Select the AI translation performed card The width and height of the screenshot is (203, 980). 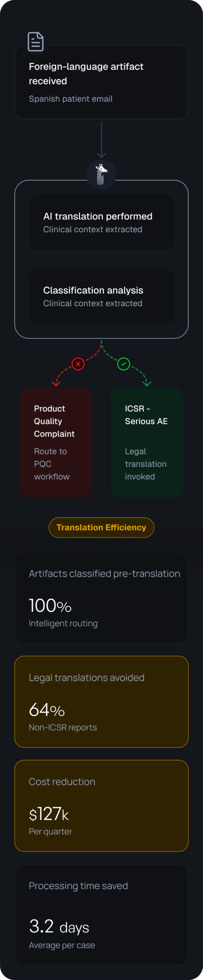tap(101, 222)
